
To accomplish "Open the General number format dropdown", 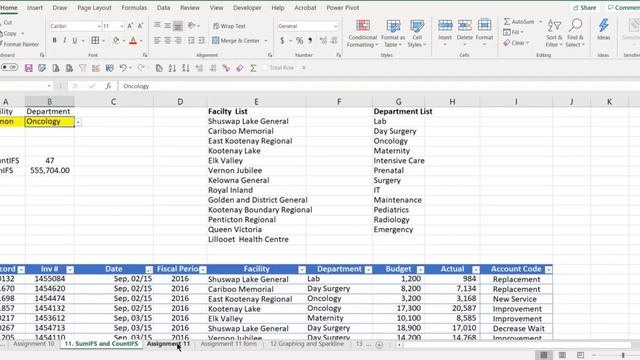I will tap(336, 26).
